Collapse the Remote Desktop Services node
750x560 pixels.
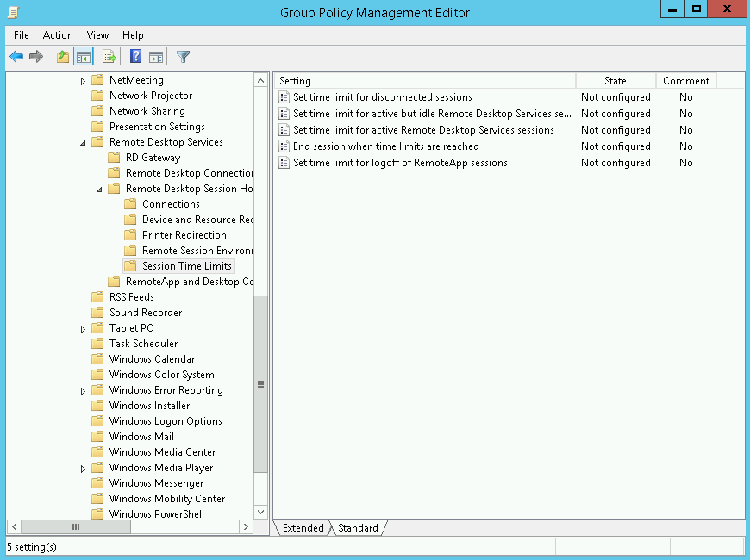coord(83,143)
